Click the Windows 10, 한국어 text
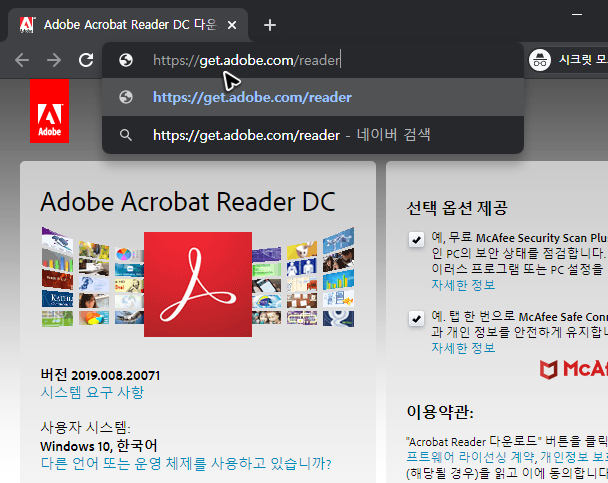 [98, 446]
